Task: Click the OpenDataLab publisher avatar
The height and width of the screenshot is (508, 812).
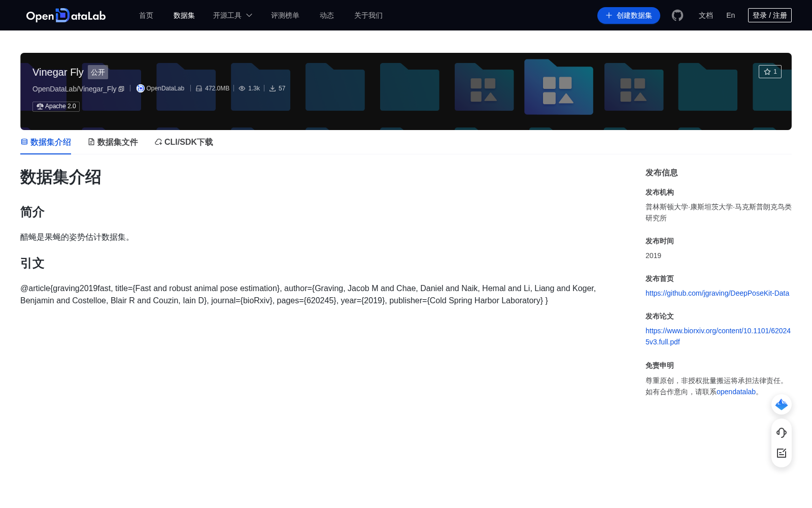Action: [x=141, y=88]
